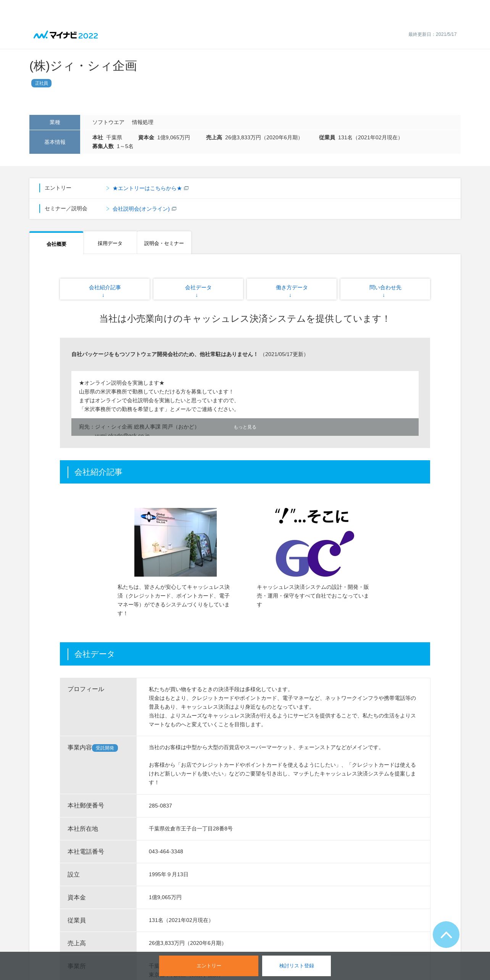Click the scroll-to-top arrow button
The width and height of the screenshot is (490, 980).
point(446,934)
